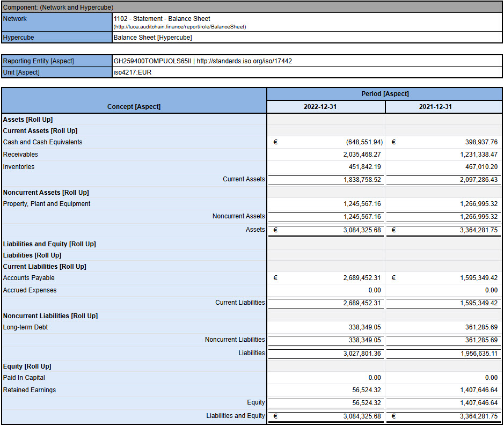Screen dimensions: 504x426
Task: Select the 1,266,995.32 Property, Plant and Equipment value
Action: point(479,204)
